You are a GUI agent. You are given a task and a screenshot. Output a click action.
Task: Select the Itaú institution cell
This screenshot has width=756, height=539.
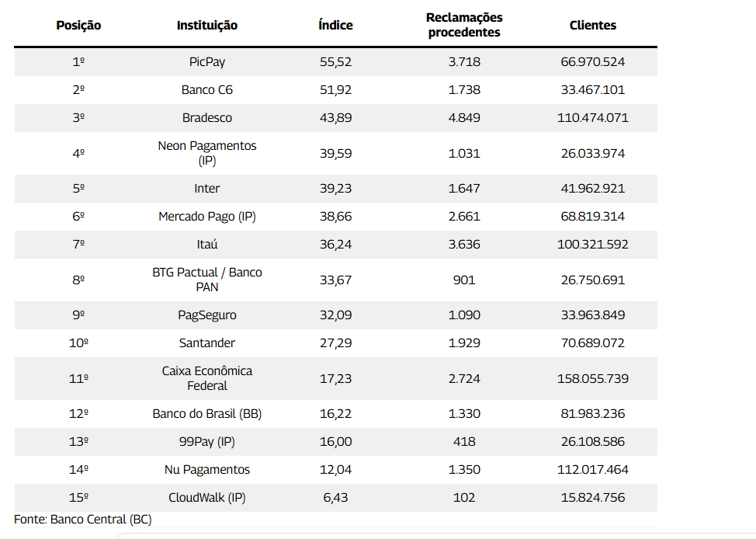[x=207, y=244]
